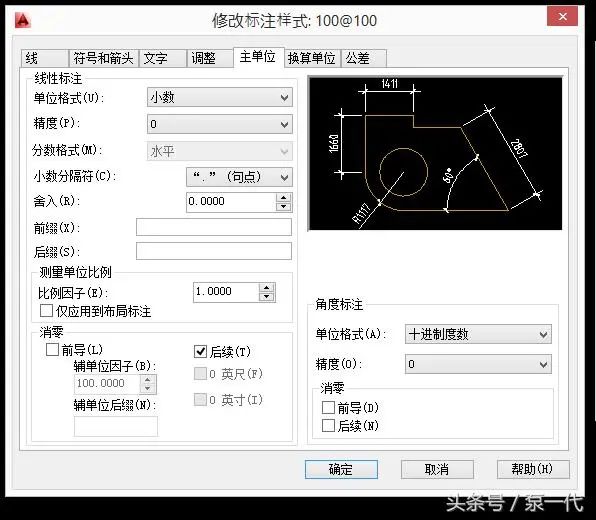Screen dimensions: 596x520
Task: Close the 修改标注样式 dialog
Action: 563,17
